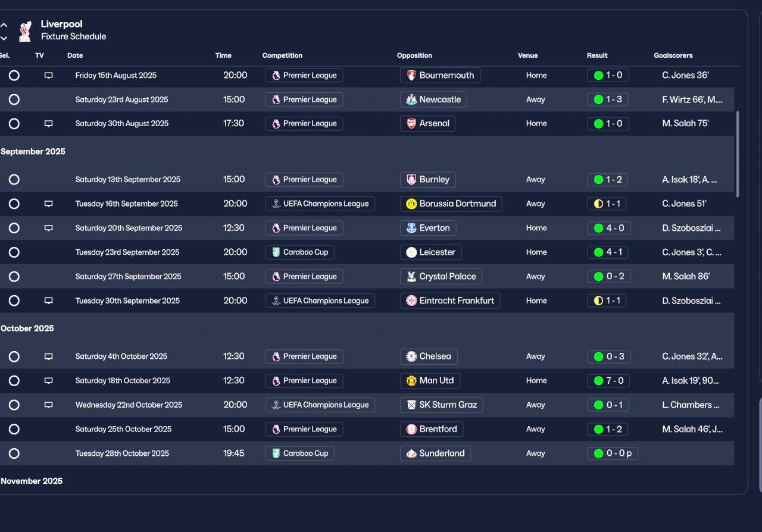Viewport: 762px width, 532px height.
Task: Click the Everton club crest
Action: pyautogui.click(x=411, y=228)
